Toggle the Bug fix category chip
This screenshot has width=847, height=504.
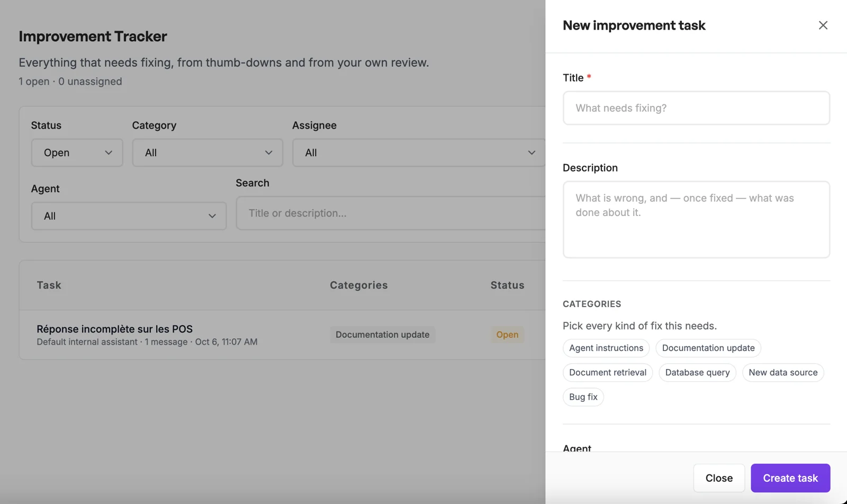click(x=583, y=397)
